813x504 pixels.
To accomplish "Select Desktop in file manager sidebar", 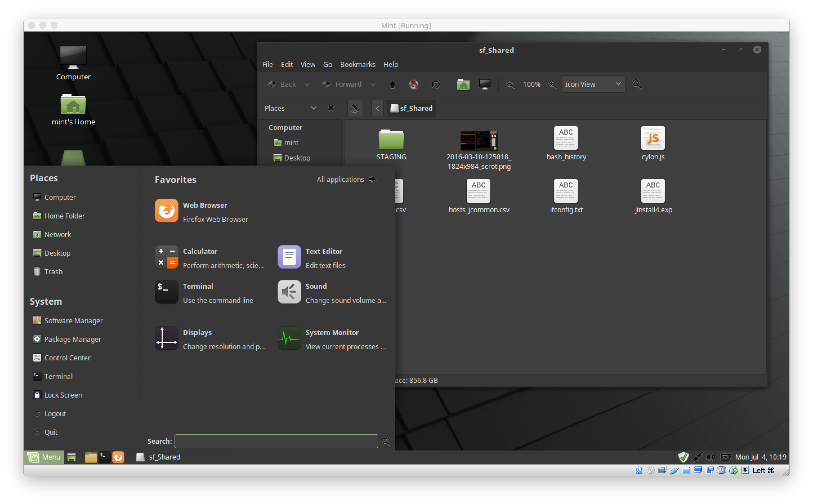I will [x=292, y=158].
